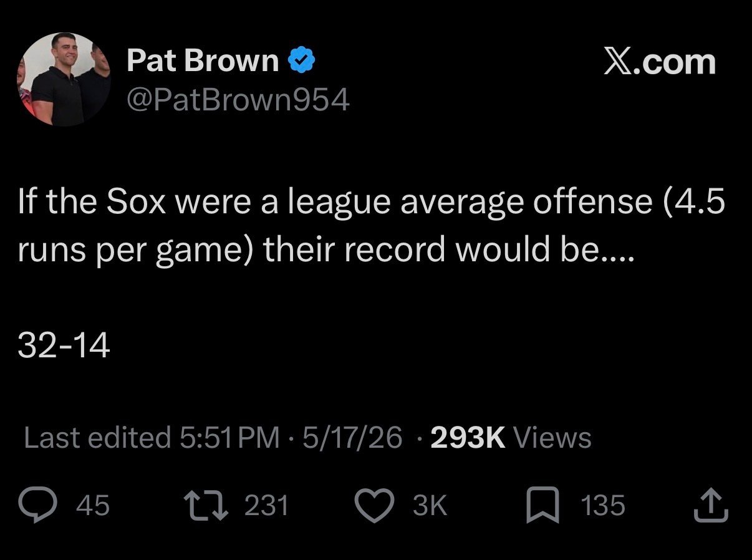Click the 3K likes count
The height and width of the screenshot is (560, 752).
coord(430,504)
